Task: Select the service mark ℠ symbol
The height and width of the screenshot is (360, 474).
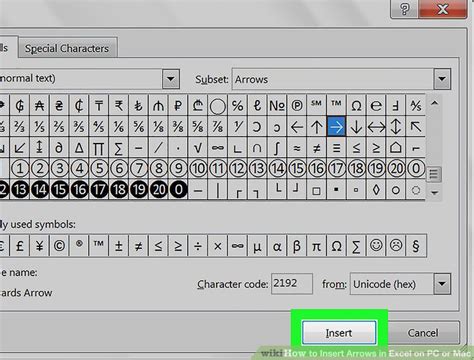Action: (317, 106)
